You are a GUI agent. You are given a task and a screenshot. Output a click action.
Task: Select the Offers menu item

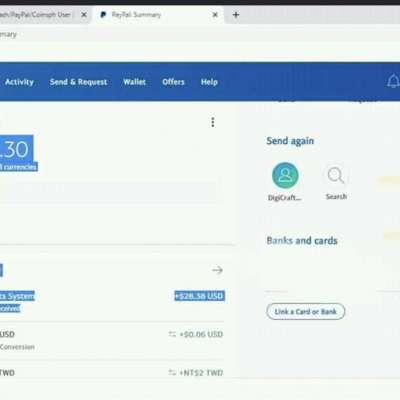[x=173, y=82]
